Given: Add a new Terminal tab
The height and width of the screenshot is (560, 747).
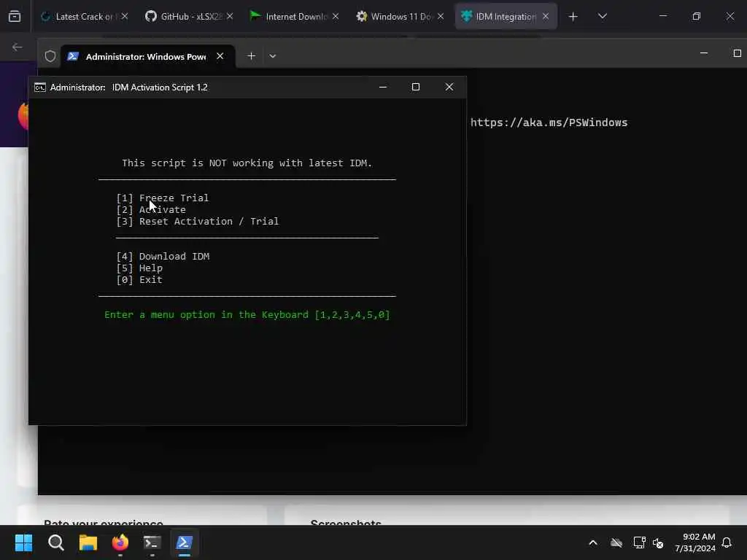Looking at the screenshot, I should 251,56.
